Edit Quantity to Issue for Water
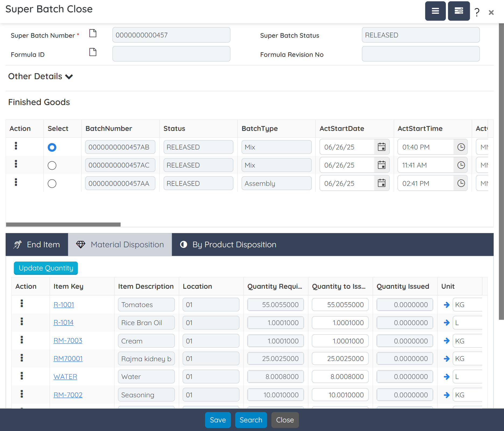 pyautogui.click(x=340, y=377)
